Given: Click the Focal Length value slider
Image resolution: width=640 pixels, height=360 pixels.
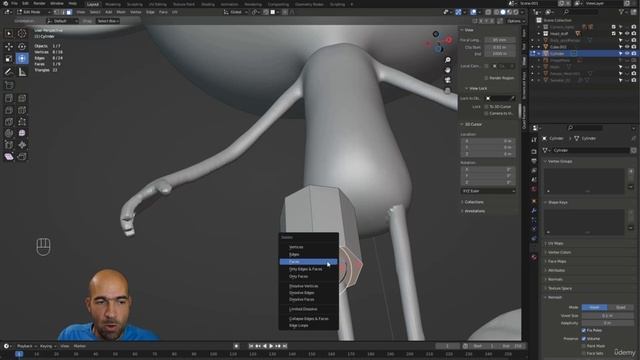Looking at the screenshot, I should 500,40.
